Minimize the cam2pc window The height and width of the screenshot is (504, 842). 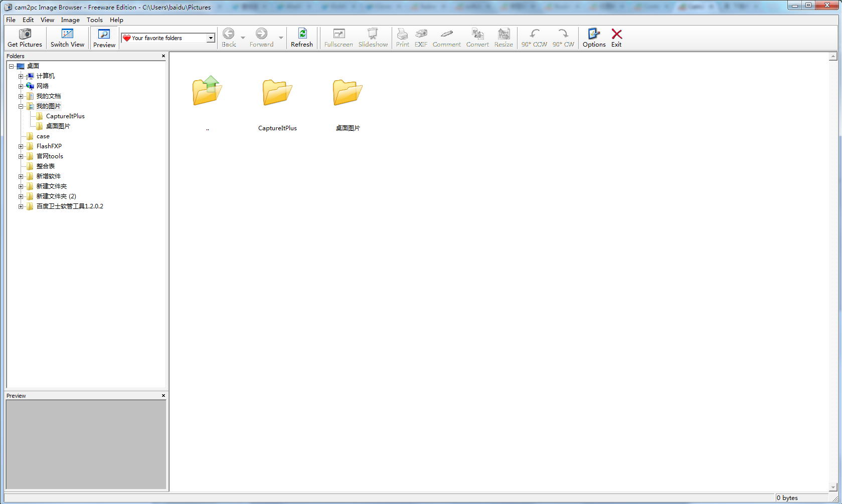coord(795,6)
